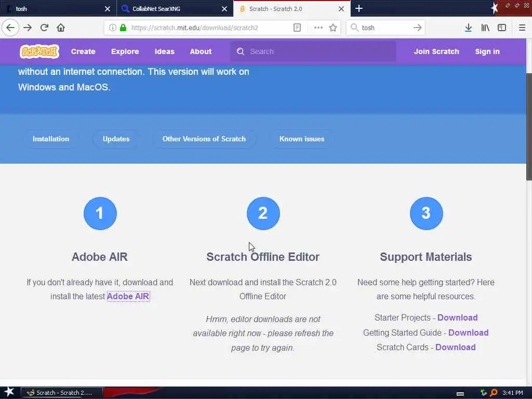Click the Scratch Offline Editor heading
The width and height of the screenshot is (532, 399).
click(263, 257)
